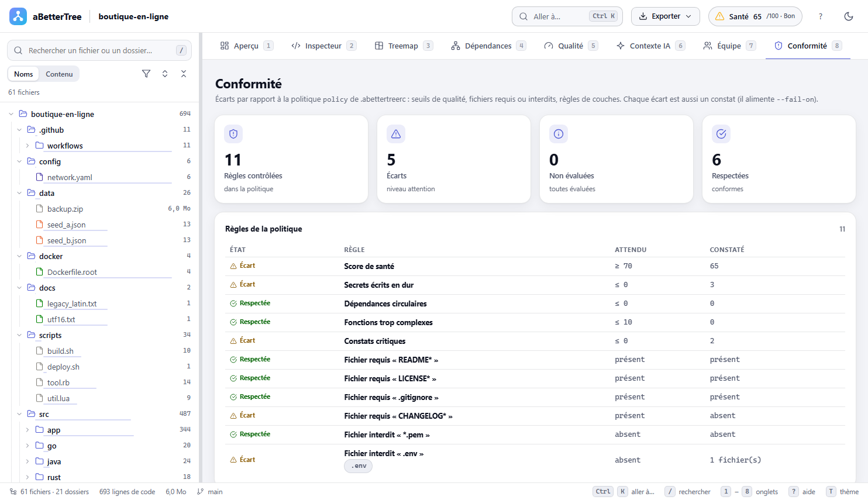868x500 pixels.
Task: Click the Fichier requis « CHANGELOG* » rule
Action: coord(398,416)
